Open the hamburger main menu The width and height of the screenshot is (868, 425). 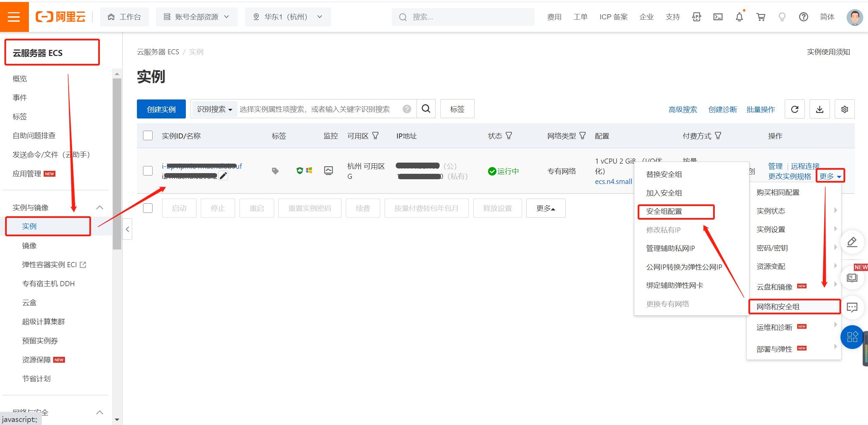click(x=14, y=17)
